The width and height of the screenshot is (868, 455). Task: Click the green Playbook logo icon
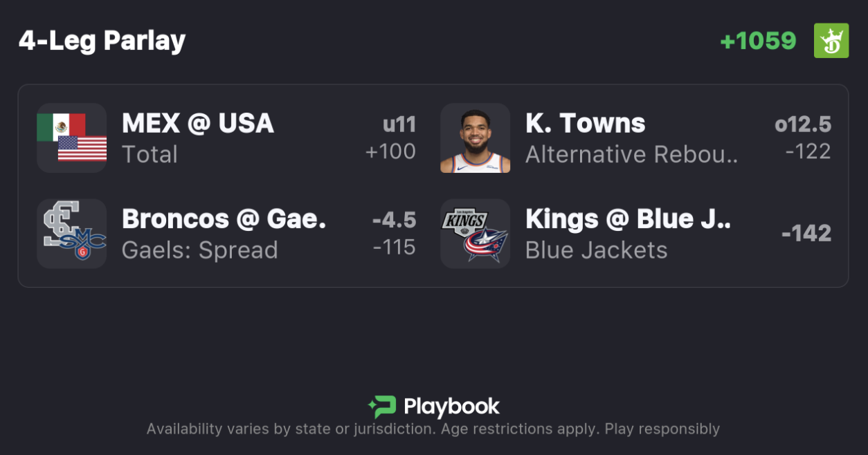[381, 407]
